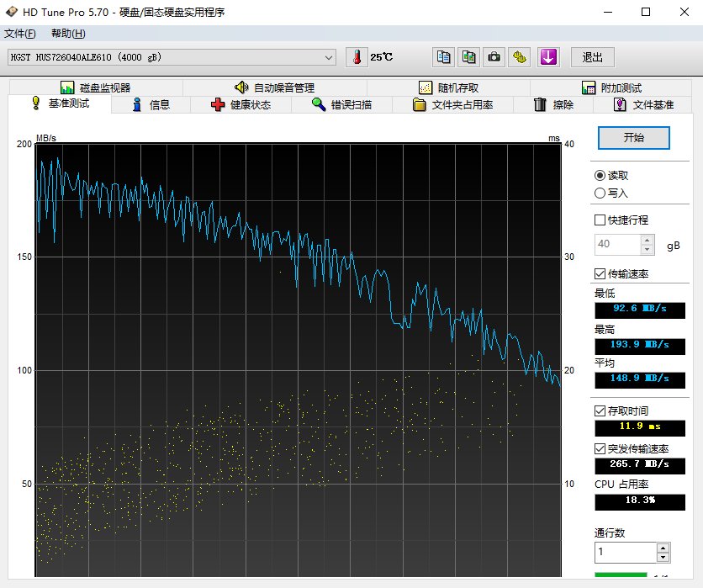Open the 磁盘监视器 tab
The height and width of the screenshot is (588, 703).
coord(96,87)
